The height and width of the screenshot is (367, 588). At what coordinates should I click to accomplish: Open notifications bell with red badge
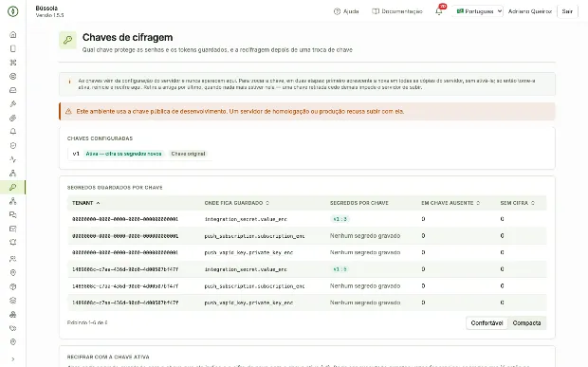pos(439,10)
